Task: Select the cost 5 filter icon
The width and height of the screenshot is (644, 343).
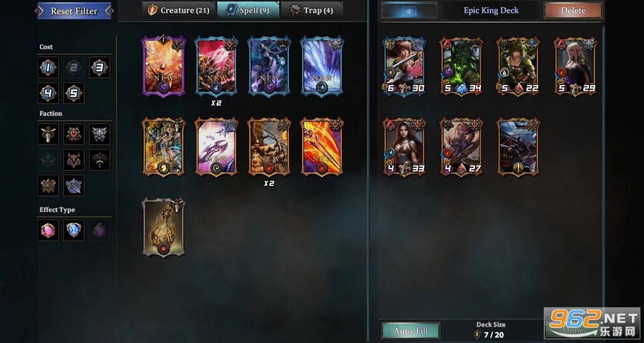Action: coord(74,93)
